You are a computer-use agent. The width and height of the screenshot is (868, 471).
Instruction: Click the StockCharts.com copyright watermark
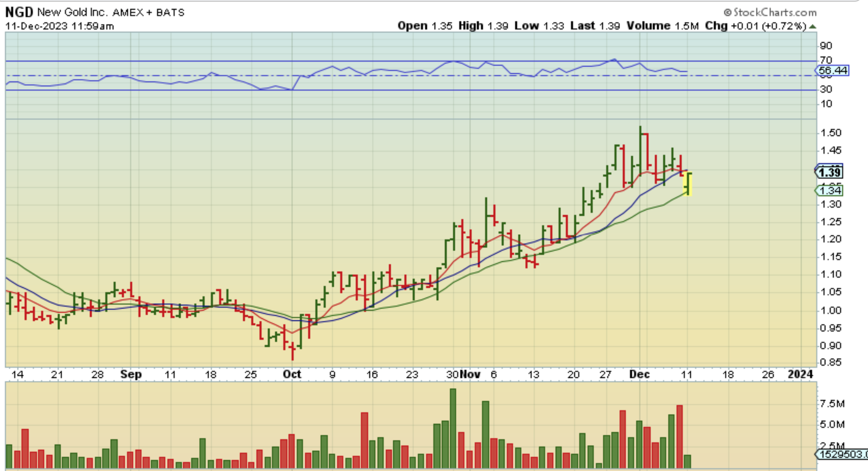[x=770, y=12]
